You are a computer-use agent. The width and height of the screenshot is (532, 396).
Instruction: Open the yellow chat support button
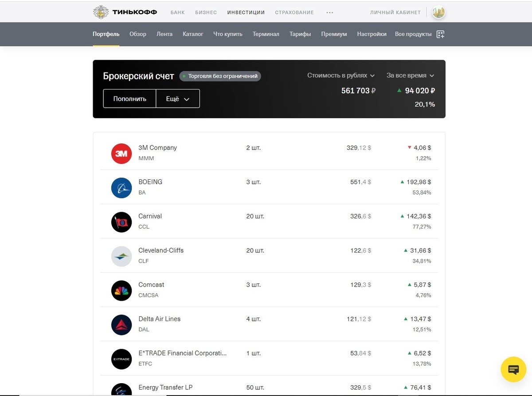[x=513, y=369]
